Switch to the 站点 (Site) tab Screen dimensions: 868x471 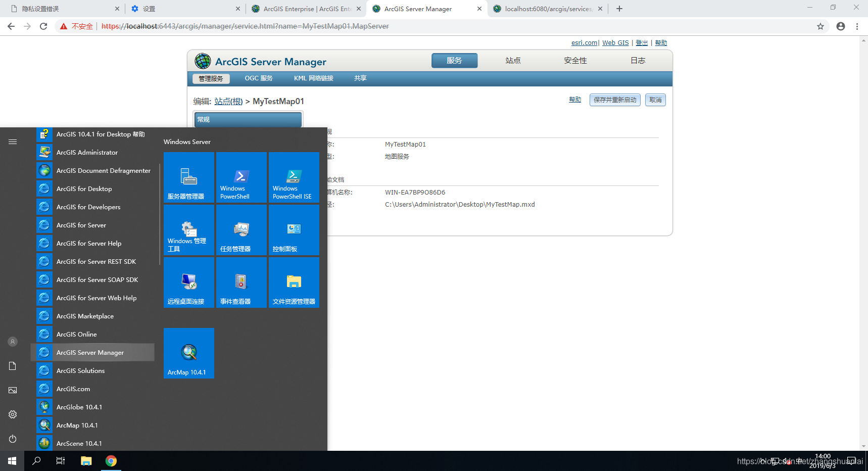tap(513, 61)
